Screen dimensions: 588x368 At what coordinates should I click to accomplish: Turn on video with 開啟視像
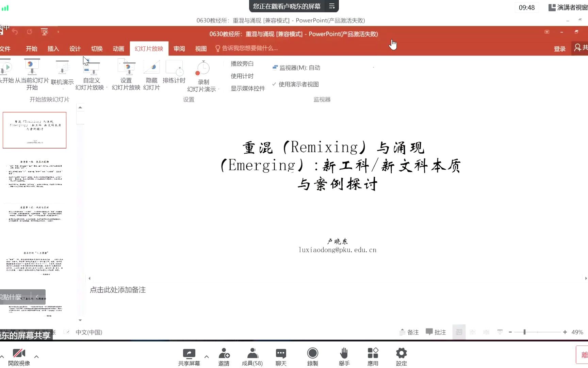tap(19, 357)
